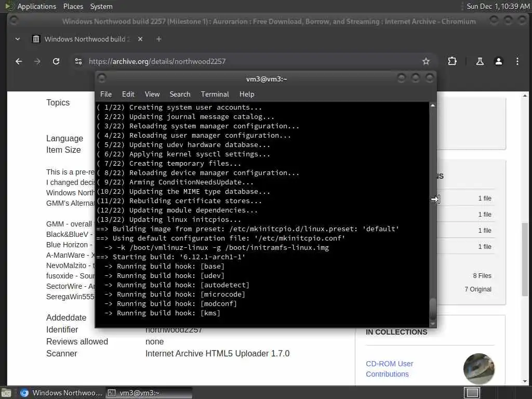Open the Applications menu in the top panel
The image size is (532, 399).
[37, 6]
